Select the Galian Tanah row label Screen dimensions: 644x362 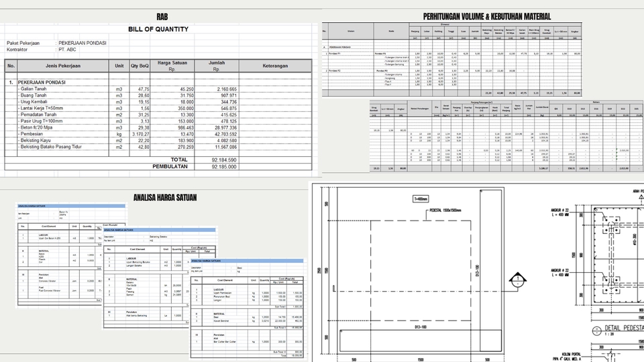point(34,88)
